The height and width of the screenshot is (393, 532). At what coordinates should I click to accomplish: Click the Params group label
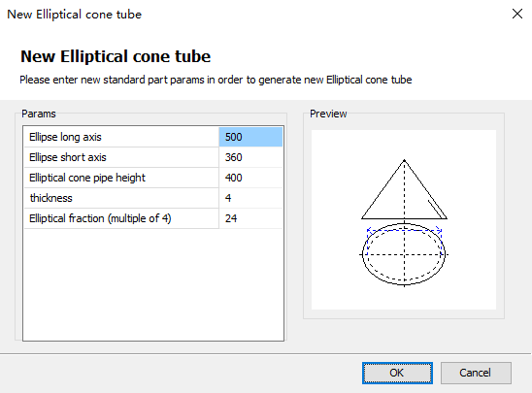pyautogui.click(x=39, y=114)
